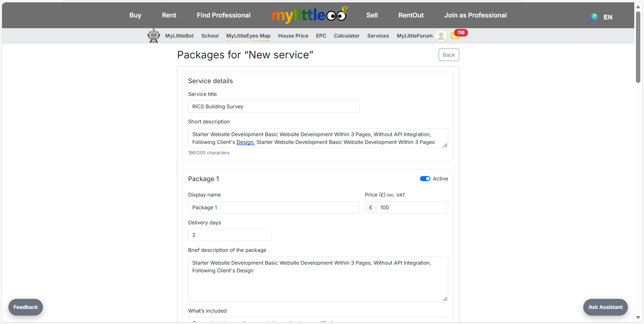Click the globe icon next to EN
Image resolution: width=644 pixels, height=324 pixels.
(593, 17)
